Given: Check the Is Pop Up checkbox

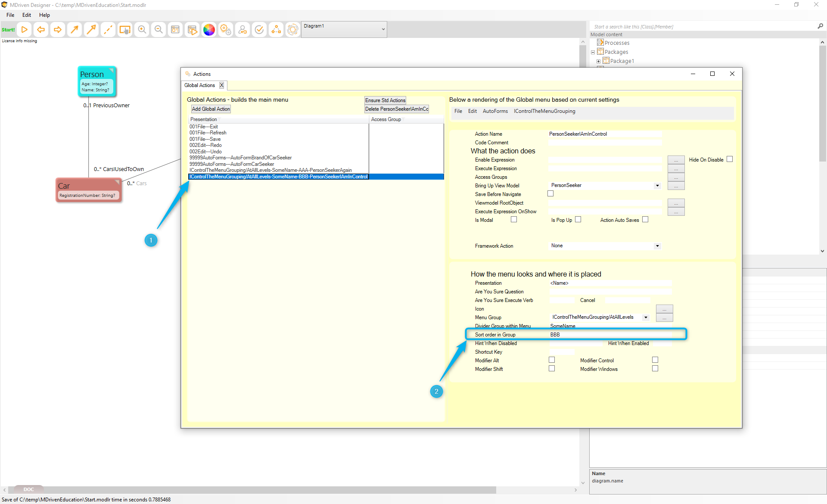Looking at the screenshot, I should point(578,220).
